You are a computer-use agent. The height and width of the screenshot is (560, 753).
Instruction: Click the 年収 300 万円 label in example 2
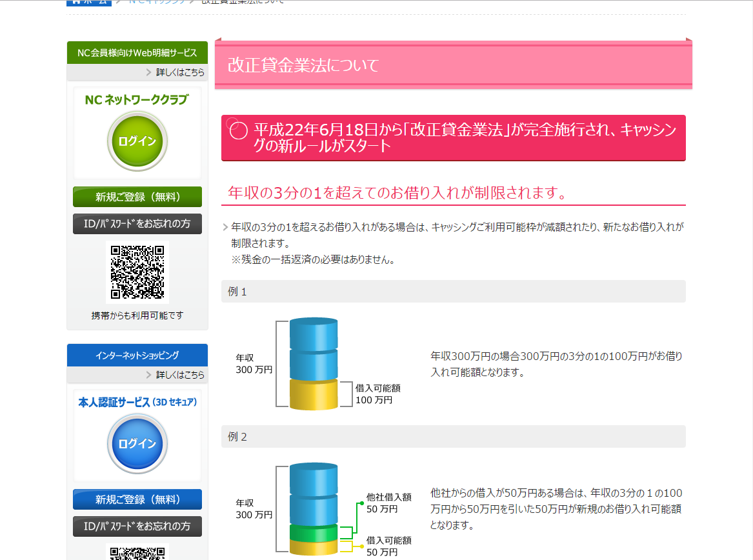click(254, 508)
